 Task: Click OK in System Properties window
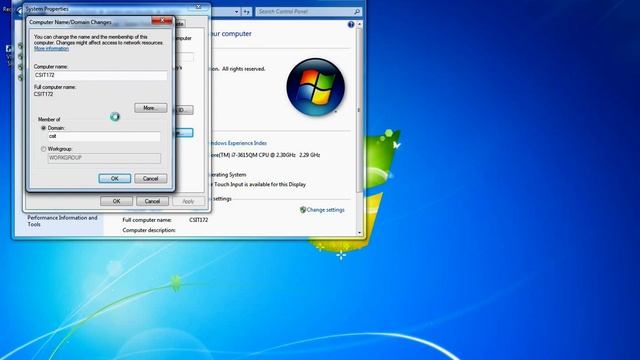[116, 201]
